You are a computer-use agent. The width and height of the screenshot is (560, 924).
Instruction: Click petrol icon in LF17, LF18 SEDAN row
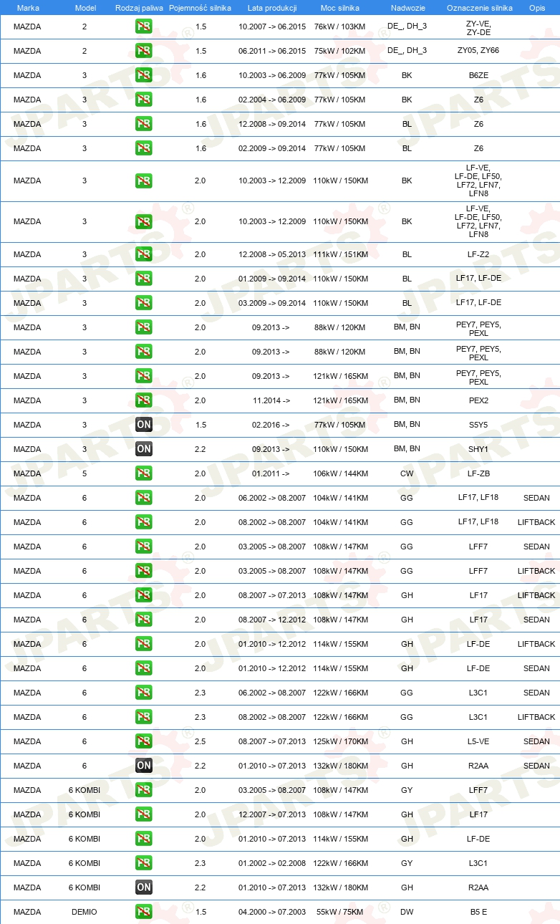click(144, 498)
